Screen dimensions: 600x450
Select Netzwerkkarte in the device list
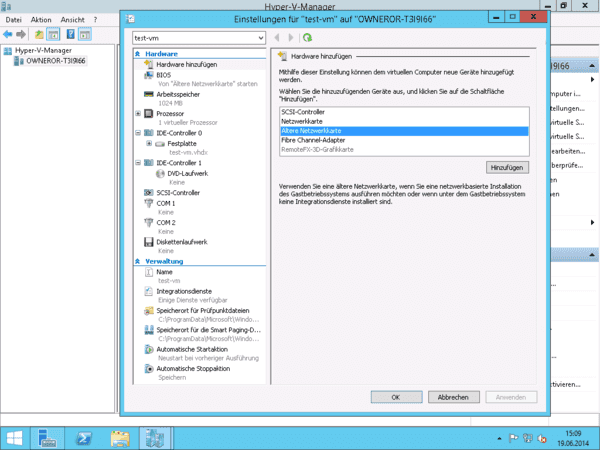point(404,121)
